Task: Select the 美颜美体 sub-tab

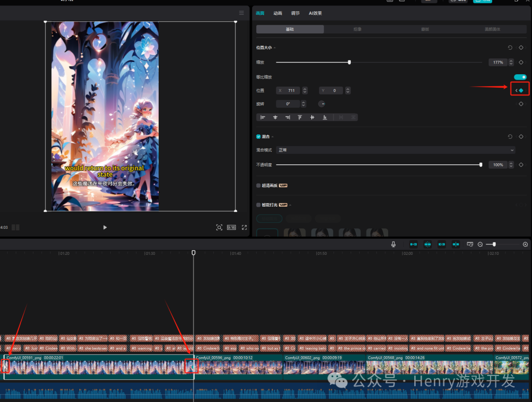Action: (492, 29)
